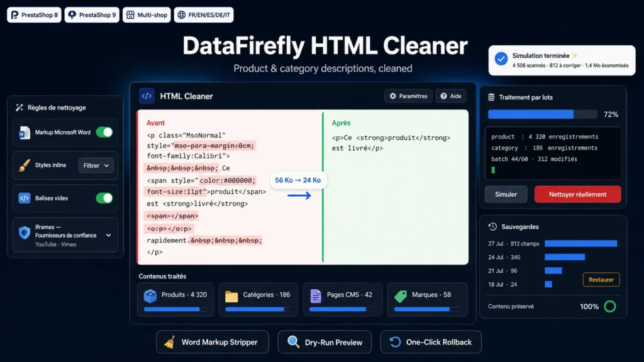Image resolution: width=644 pixels, height=362 pixels.
Task: Click the question mark icon in Aide
Action: tap(443, 96)
